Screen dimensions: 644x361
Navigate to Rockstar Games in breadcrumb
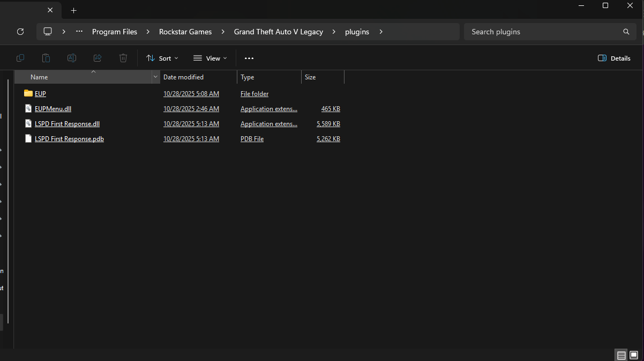185,32
